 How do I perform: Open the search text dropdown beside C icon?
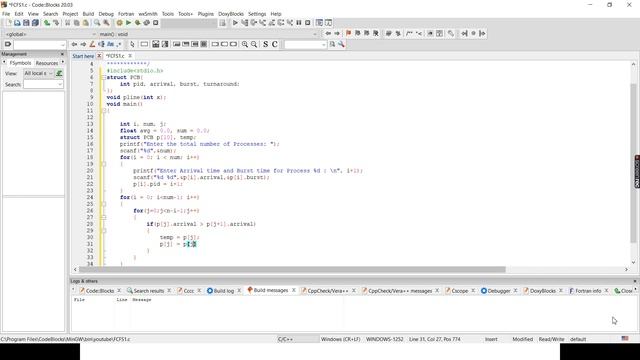point(305,44)
